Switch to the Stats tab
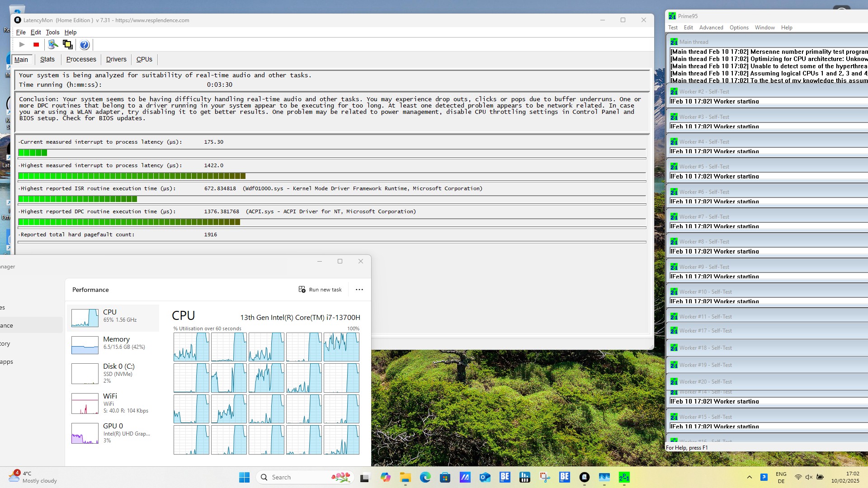868x488 pixels. coord(47,59)
